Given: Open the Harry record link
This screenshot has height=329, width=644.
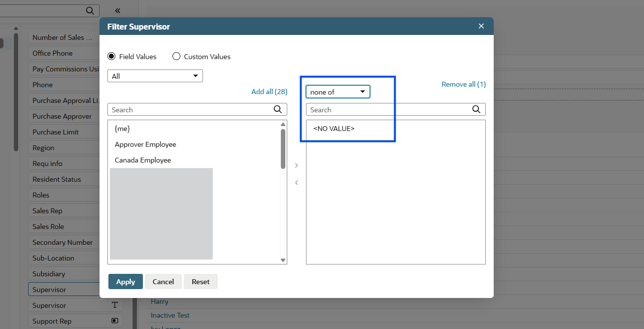Looking at the screenshot, I should tap(160, 301).
